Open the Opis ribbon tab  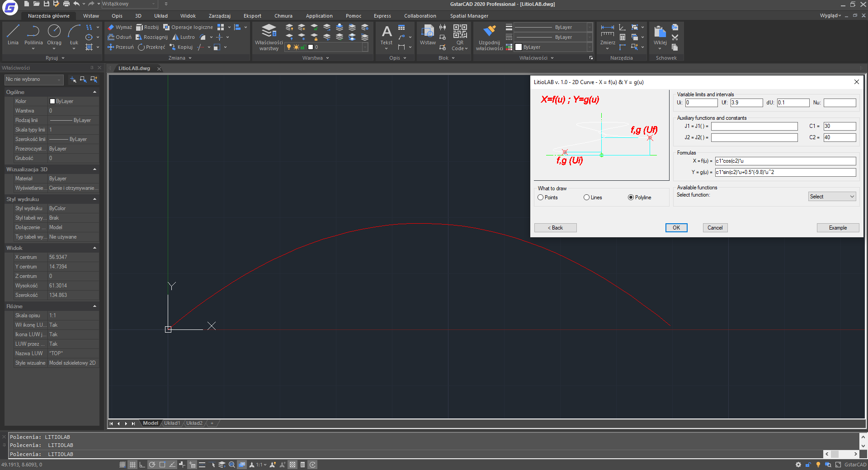point(117,16)
